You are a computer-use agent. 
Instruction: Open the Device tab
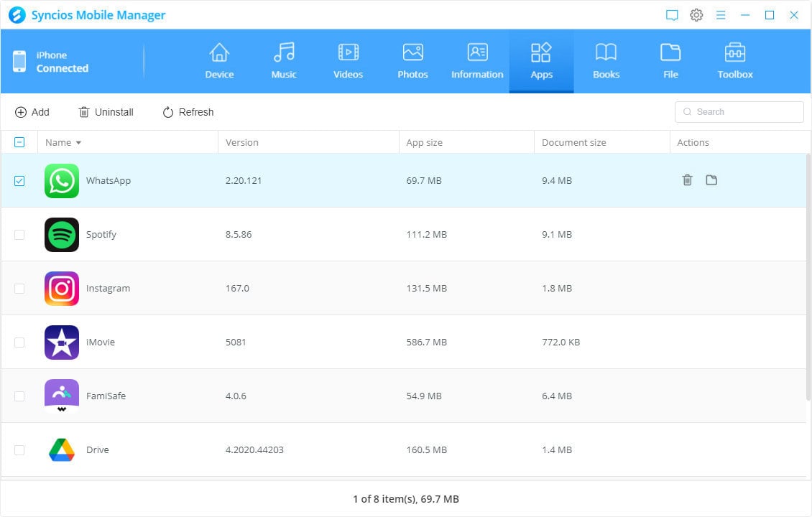coord(219,61)
